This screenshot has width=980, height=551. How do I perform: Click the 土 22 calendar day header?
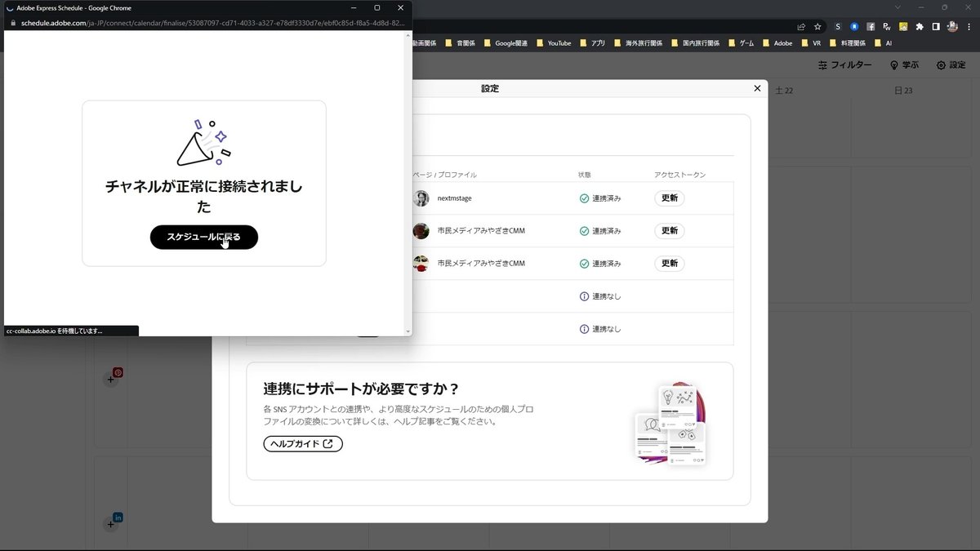point(784,91)
